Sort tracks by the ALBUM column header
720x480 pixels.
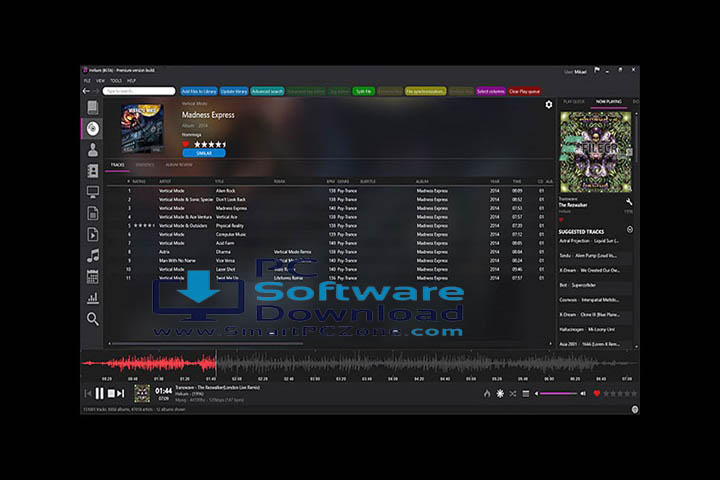point(422,181)
